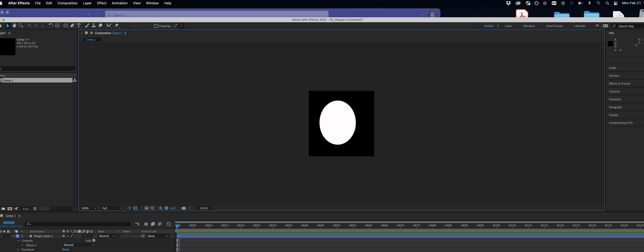Select the Hand tool
Viewport: 644px width, 252px height.
[x=14, y=26]
